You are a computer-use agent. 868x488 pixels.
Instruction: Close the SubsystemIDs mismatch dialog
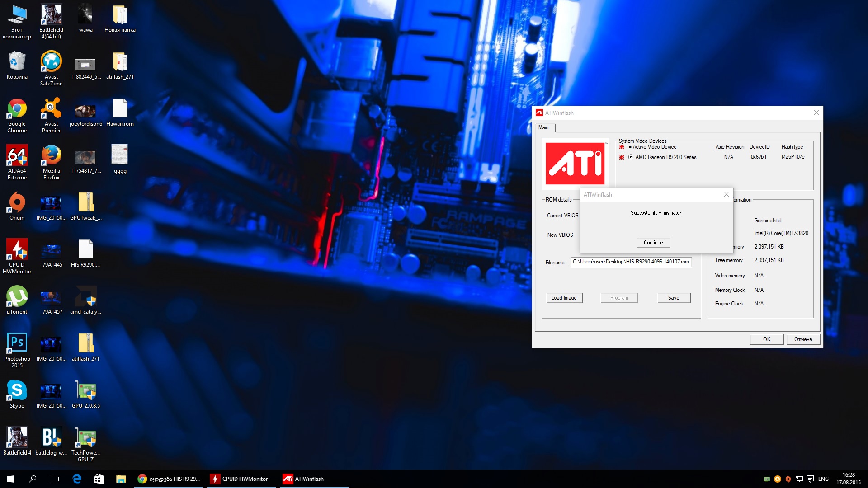(726, 194)
